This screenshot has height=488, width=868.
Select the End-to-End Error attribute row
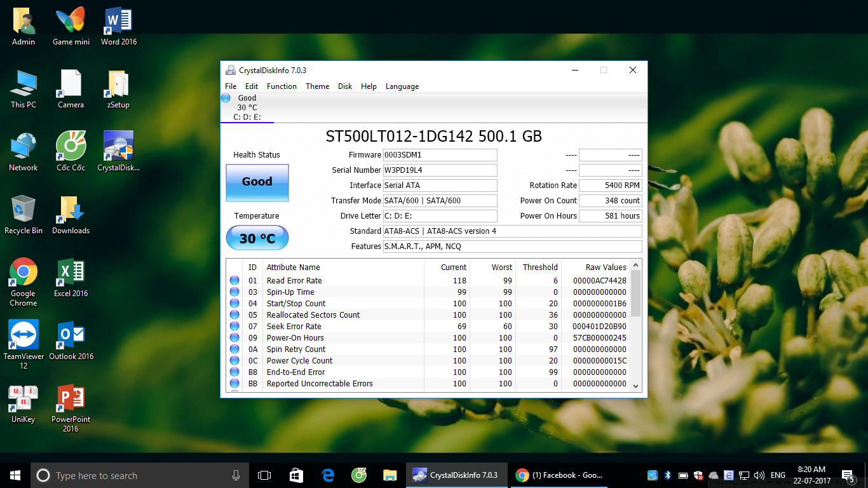tap(428, 372)
